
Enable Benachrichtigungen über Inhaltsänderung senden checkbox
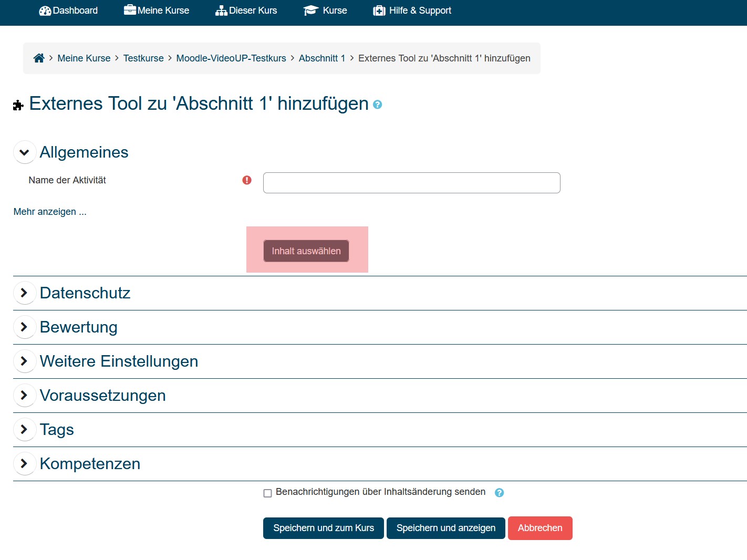[267, 493]
